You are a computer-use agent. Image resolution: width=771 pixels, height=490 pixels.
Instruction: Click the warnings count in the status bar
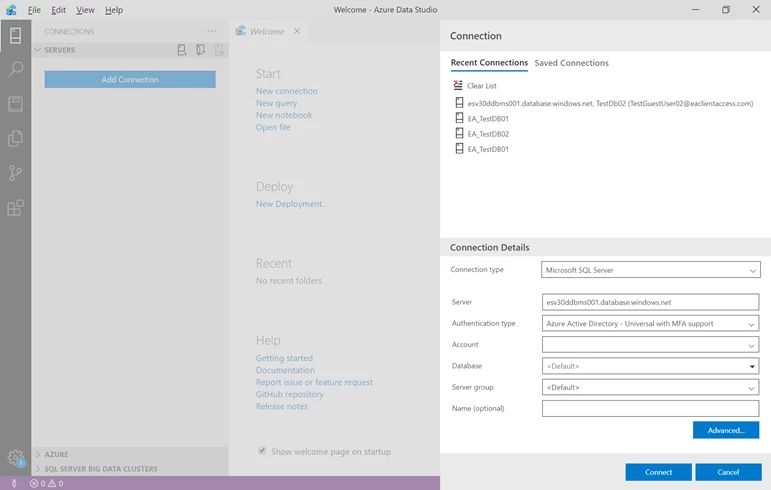pos(56,484)
